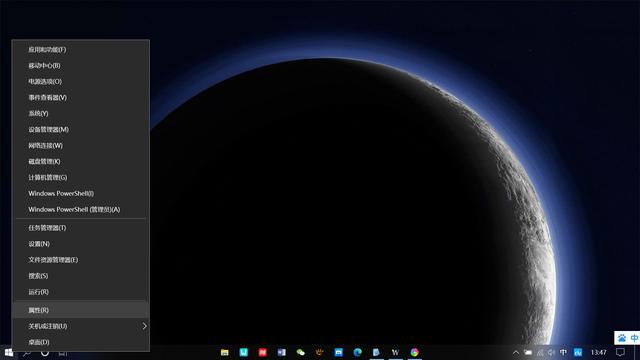Open Microsoft Word taskbar icon
The width and height of the screenshot is (640, 360).
(x=282, y=352)
